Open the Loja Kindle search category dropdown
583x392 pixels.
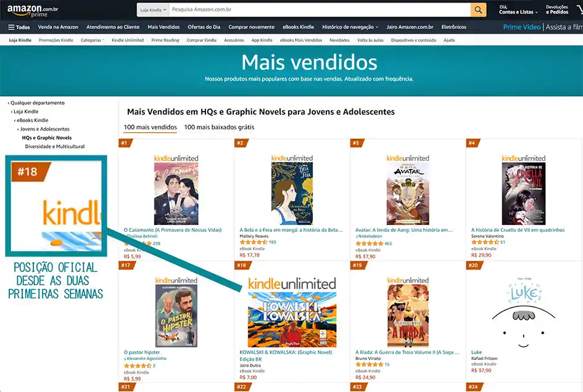[x=153, y=10]
